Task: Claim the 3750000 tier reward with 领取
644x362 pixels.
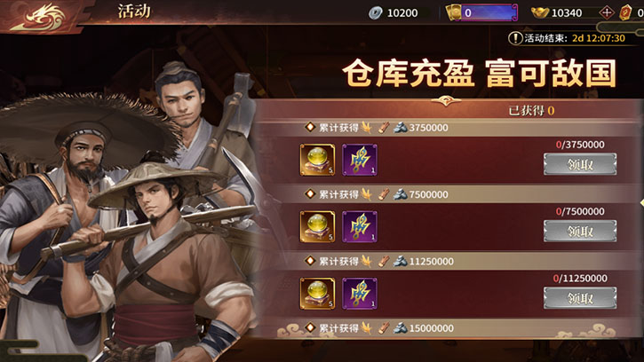Action: (580, 164)
